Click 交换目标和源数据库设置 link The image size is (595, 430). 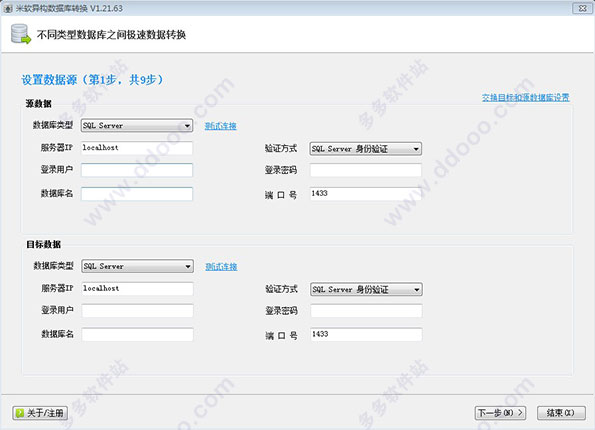coord(526,98)
